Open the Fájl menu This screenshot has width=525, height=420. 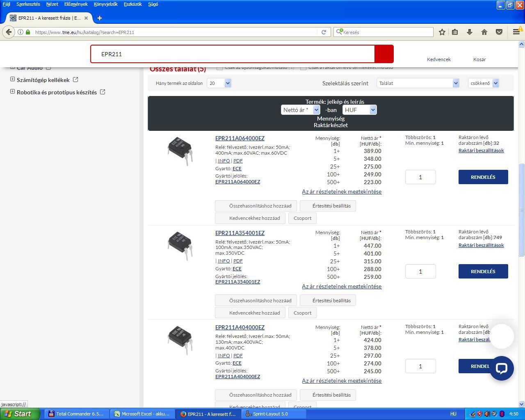point(7,4)
